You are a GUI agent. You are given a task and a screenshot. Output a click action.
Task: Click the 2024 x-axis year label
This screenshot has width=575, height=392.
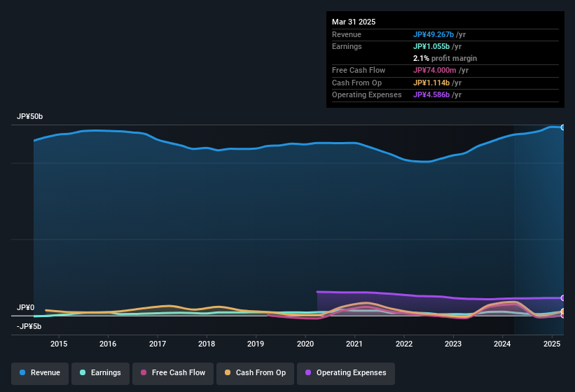pyautogui.click(x=502, y=344)
